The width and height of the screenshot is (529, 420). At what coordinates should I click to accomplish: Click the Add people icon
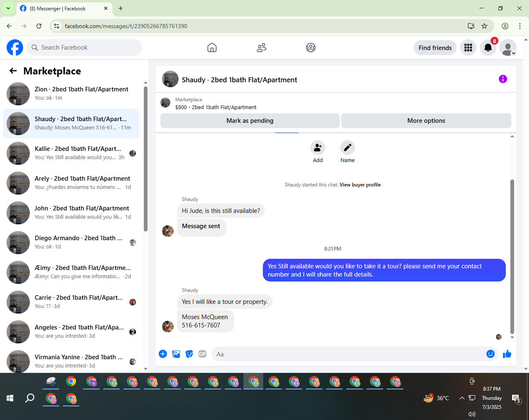[318, 148]
